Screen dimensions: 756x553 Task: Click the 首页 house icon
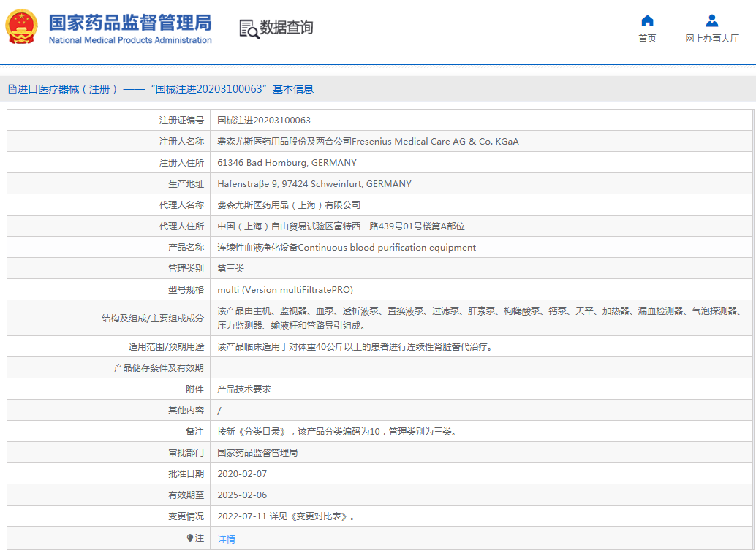pos(647,20)
